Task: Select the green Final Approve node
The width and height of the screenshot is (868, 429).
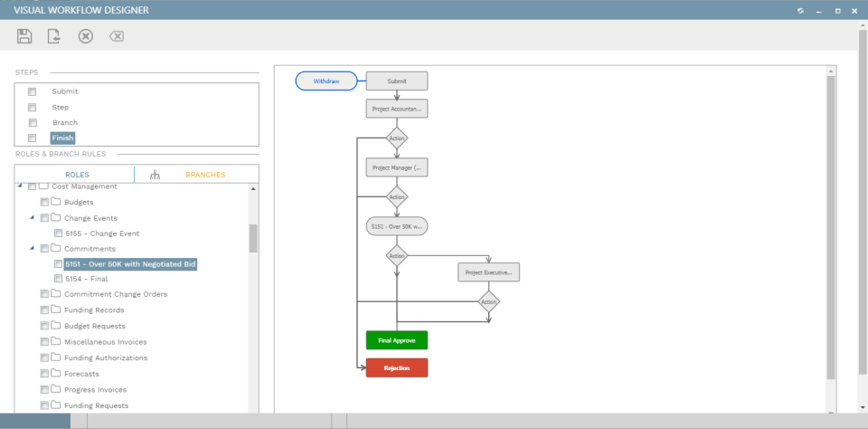Action: coord(397,340)
